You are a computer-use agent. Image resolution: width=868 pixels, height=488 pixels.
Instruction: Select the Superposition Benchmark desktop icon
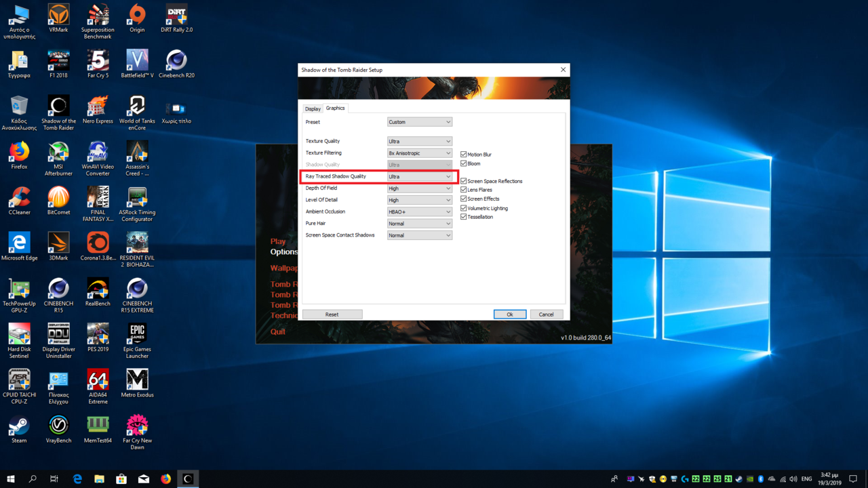[98, 22]
